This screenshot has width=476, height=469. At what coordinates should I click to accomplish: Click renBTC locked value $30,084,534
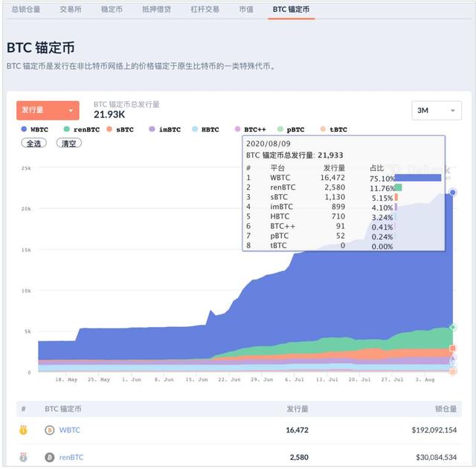click(x=437, y=457)
